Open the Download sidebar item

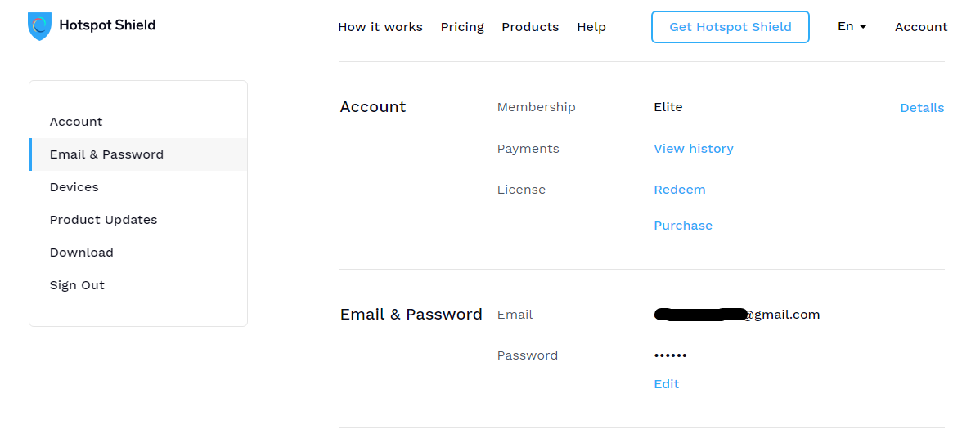coord(138,253)
